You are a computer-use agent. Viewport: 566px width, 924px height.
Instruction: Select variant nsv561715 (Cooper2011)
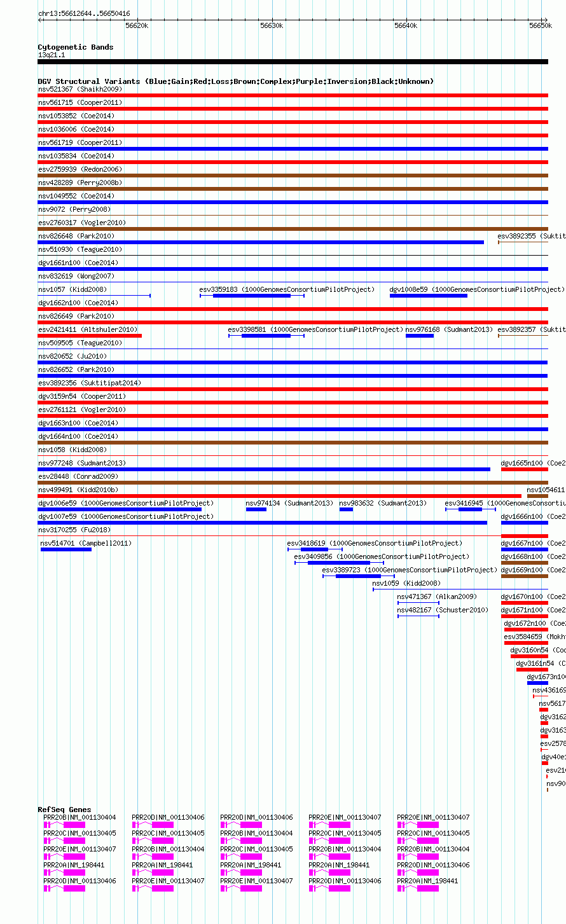point(80,102)
